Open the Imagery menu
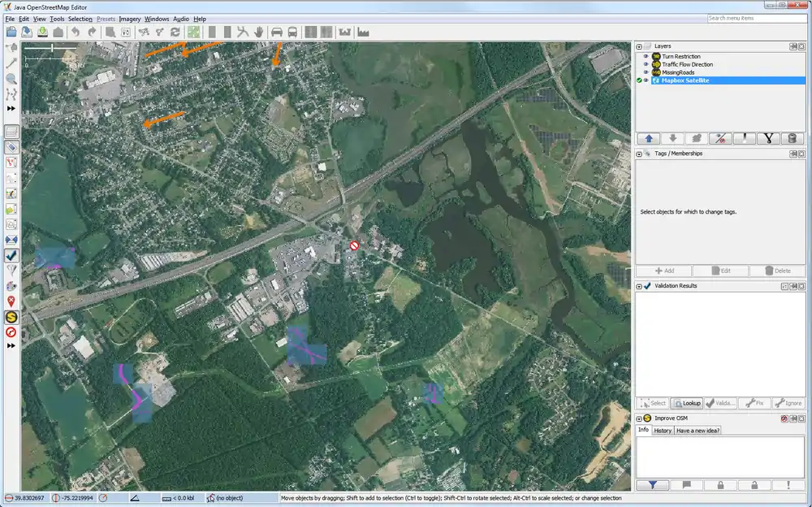Screen dimensions: 812x507 coord(130,19)
